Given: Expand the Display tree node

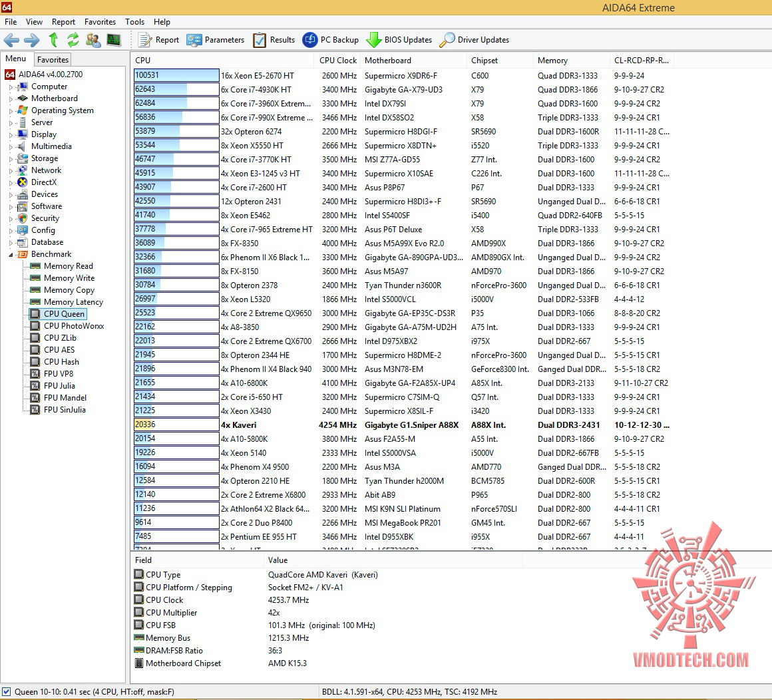Looking at the screenshot, I should 11,135.
